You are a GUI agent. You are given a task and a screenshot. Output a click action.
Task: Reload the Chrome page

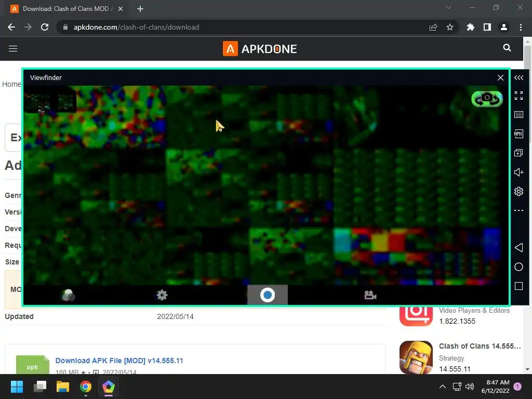(45, 27)
